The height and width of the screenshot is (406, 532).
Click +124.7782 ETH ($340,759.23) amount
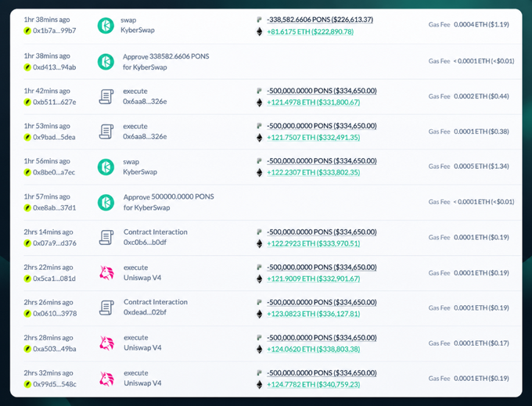(x=314, y=385)
